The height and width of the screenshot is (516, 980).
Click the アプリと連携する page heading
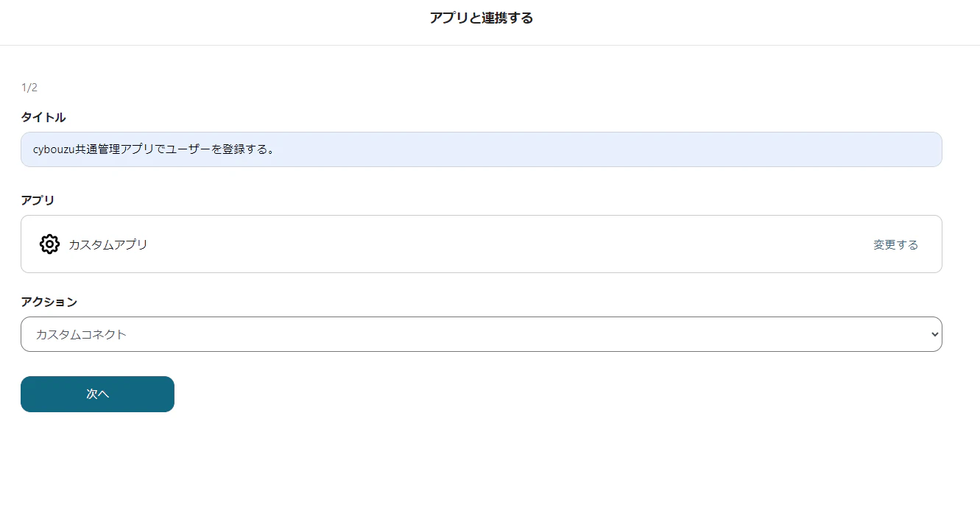(x=482, y=18)
